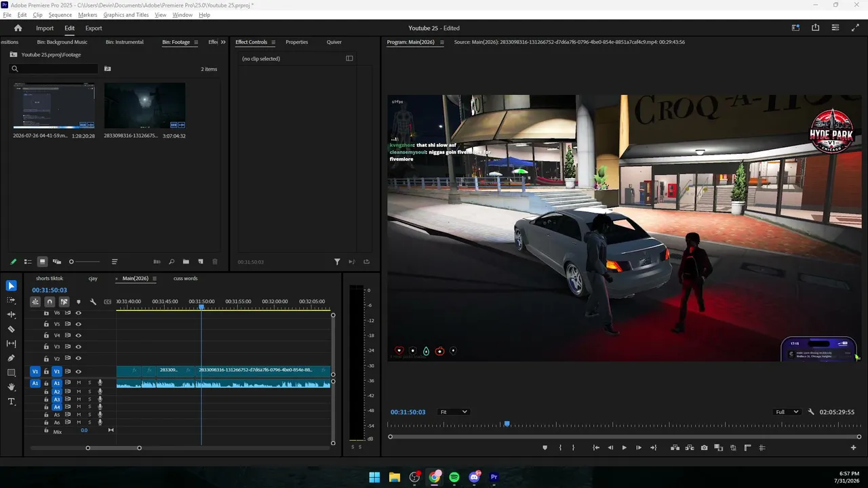Image resolution: width=868 pixels, height=488 pixels.
Task: Toggle Snap in Timeline magnet button
Action: [x=50, y=302]
